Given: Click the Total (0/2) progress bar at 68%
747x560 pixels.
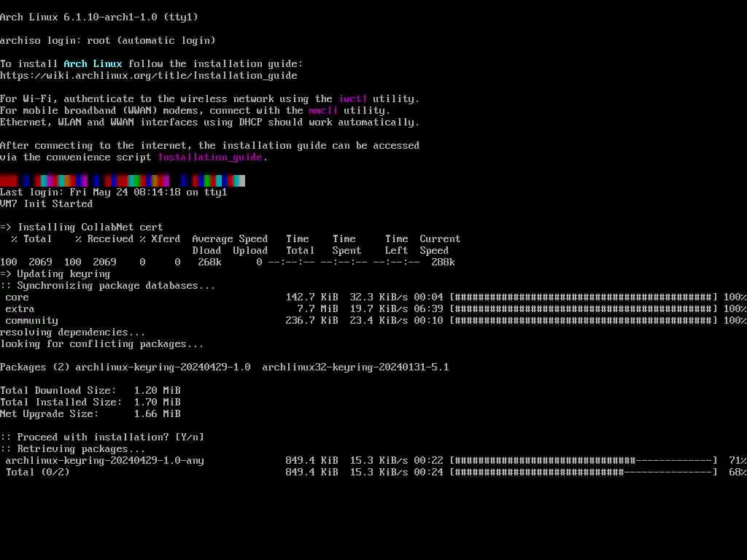Looking at the screenshot, I should (x=584, y=472).
